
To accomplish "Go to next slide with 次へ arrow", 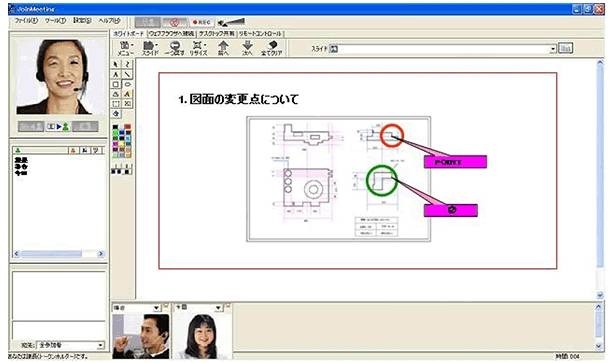I will tap(247, 48).
